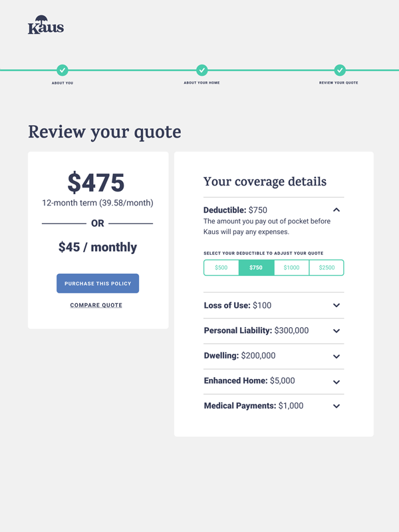Select the $1000 deductible option

pyautogui.click(x=291, y=268)
